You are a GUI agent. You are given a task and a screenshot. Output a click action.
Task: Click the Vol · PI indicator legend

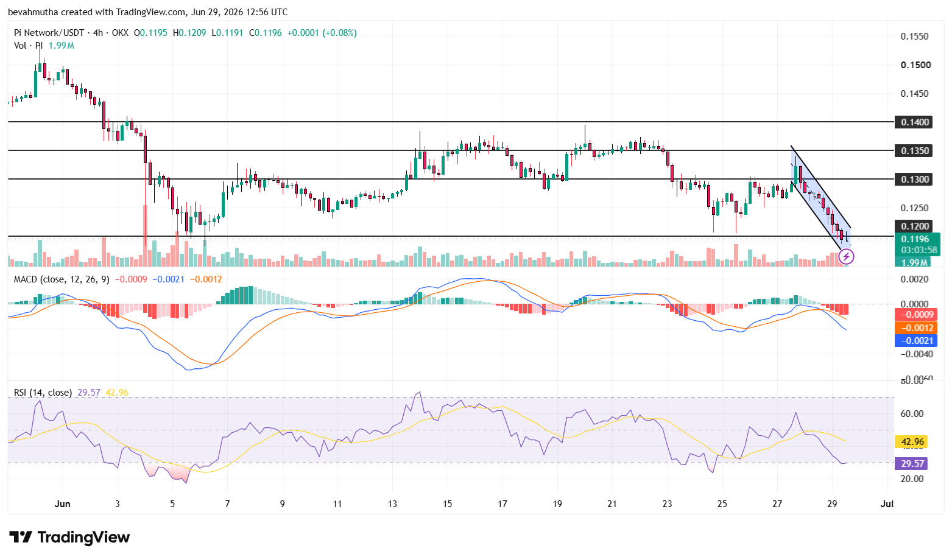(x=28, y=46)
